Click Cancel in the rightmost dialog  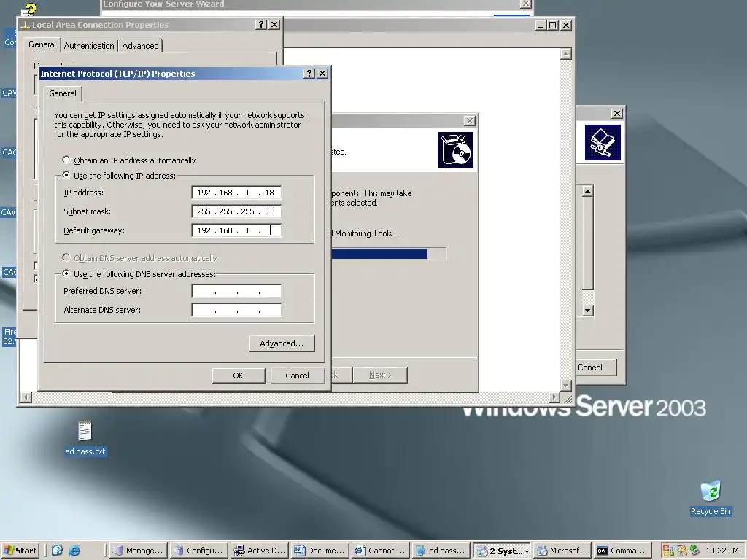(x=596, y=367)
